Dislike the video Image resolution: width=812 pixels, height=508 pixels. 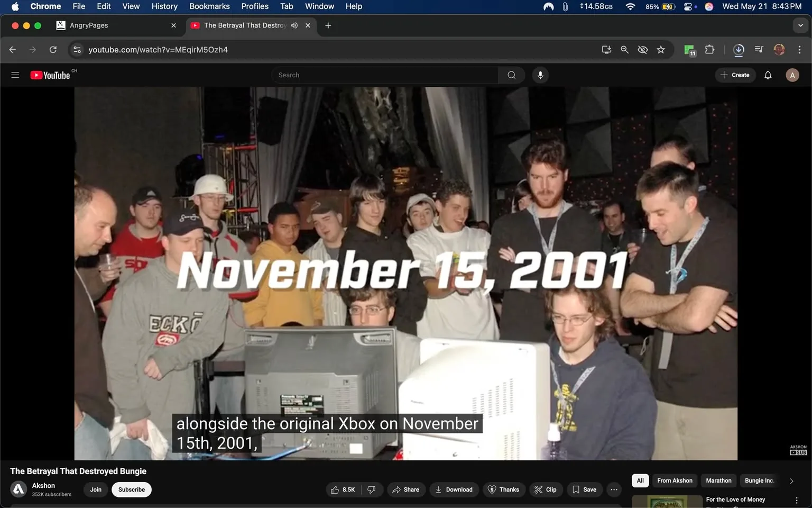(372, 489)
